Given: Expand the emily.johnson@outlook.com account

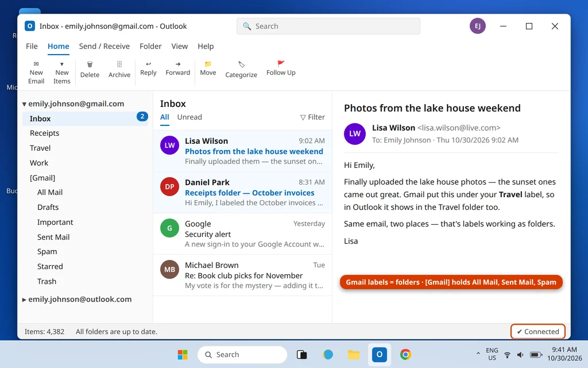Looking at the screenshot, I should (x=24, y=299).
